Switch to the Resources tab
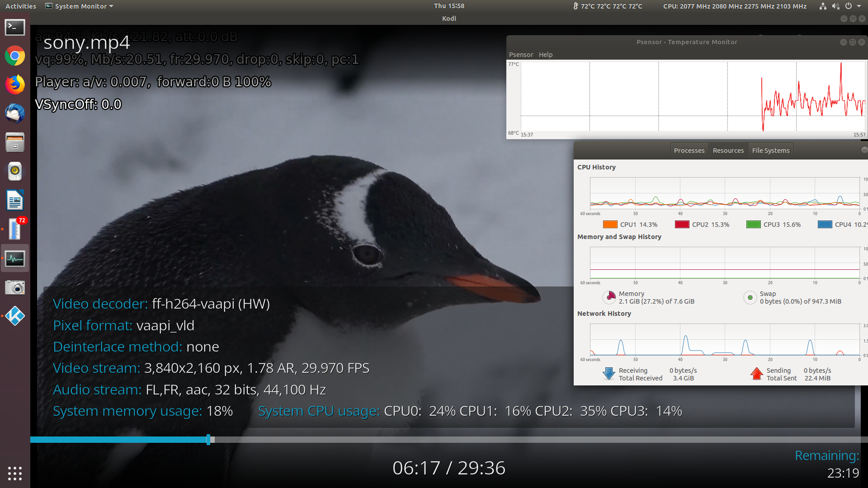Viewport: 868px width, 488px height. pos(728,150)
